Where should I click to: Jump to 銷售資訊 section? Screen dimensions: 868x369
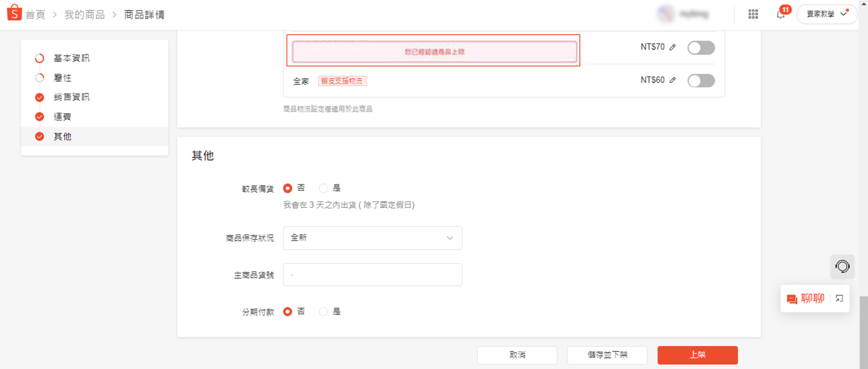(x=71, y=97)
